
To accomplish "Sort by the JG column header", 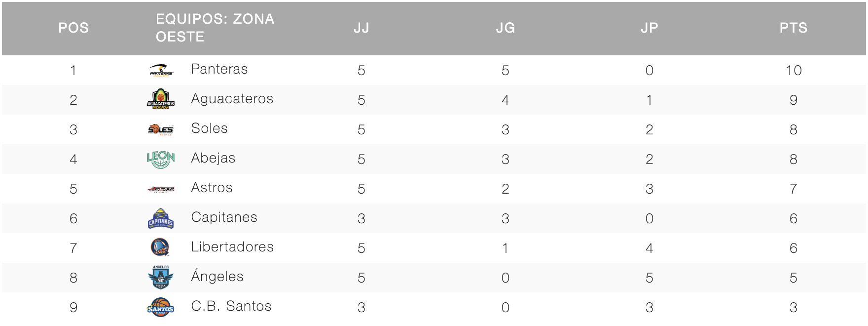I will 506,28.
